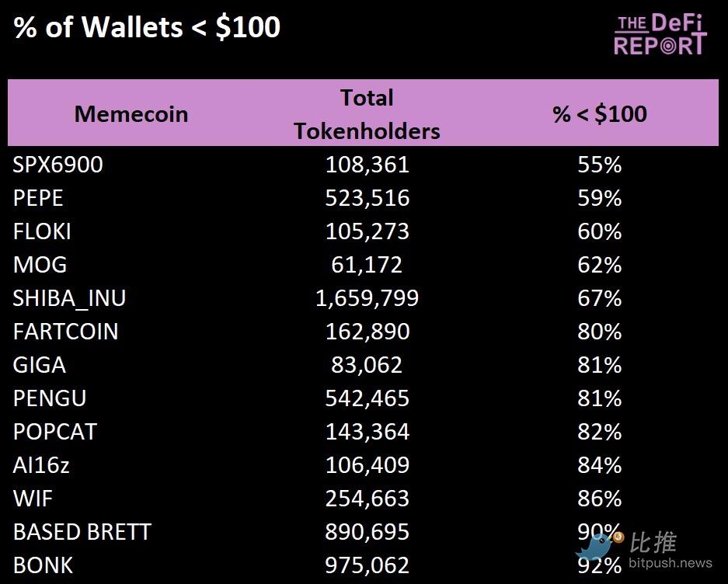Click the bitpush bird watermark icon

[597, 547]
